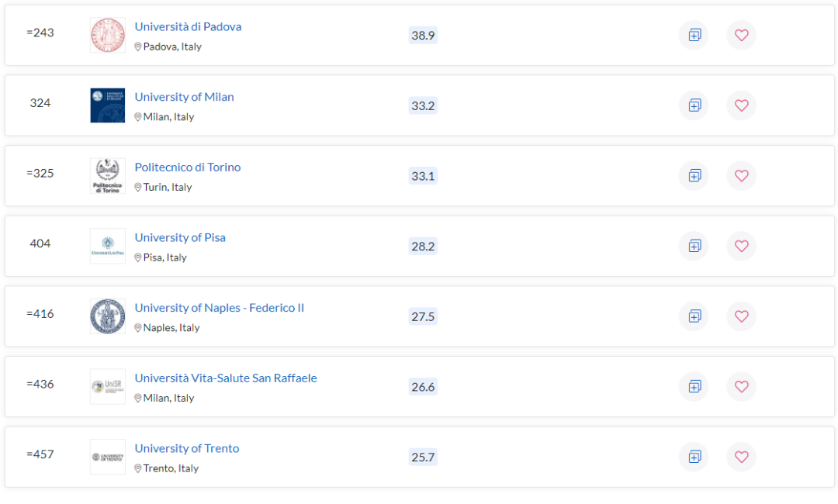
Task: Add Vita-Salute San Raffaele to compare
Action: [x=694, y=386]
